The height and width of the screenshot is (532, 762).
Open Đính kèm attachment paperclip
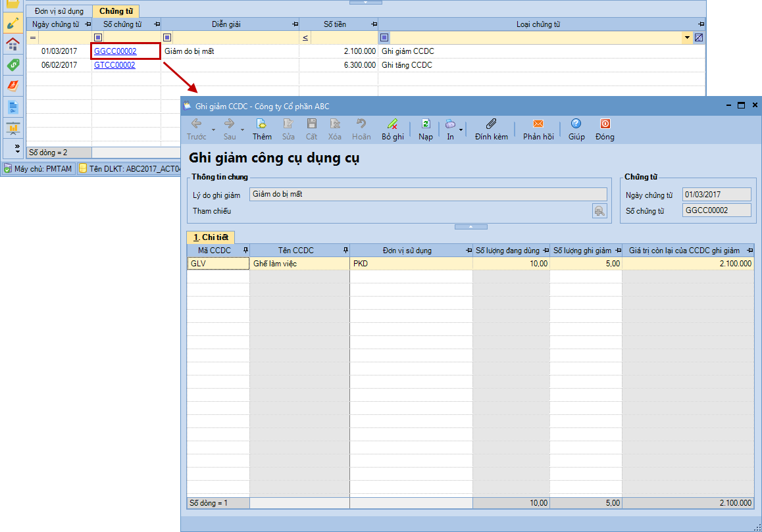coord(491,124)
